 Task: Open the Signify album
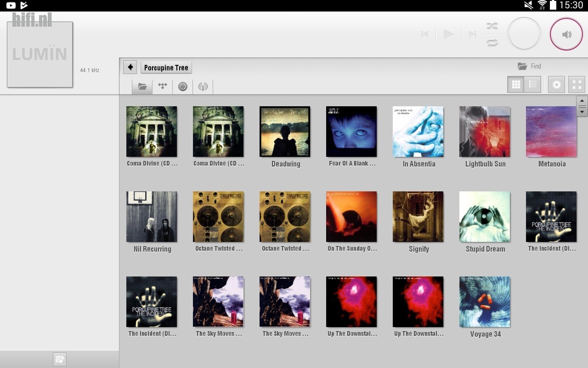[418, 217]
